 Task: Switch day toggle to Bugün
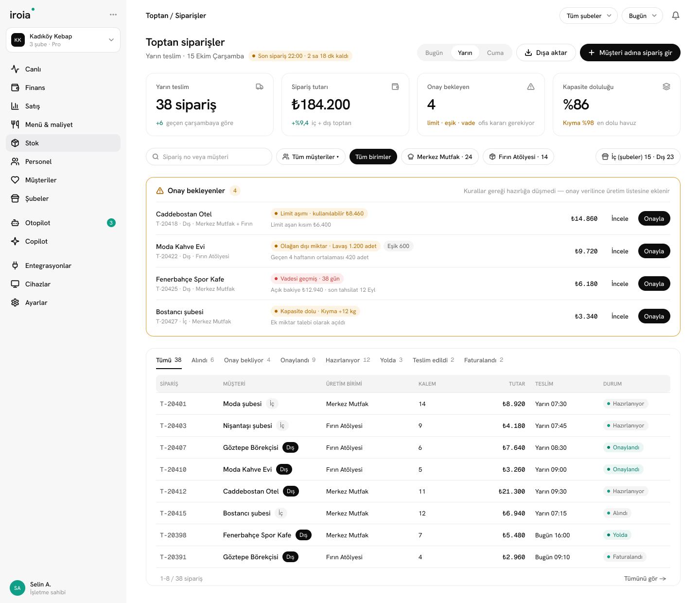coord(434,53)
